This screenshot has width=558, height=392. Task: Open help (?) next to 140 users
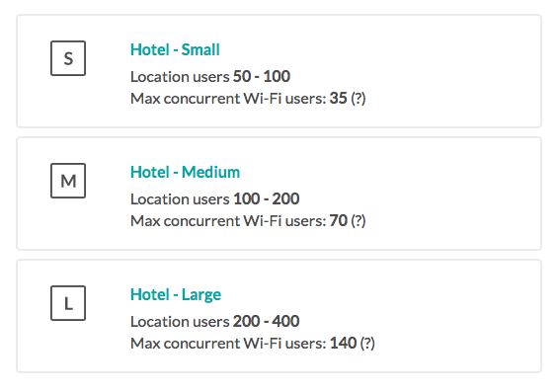click(367, 344)
